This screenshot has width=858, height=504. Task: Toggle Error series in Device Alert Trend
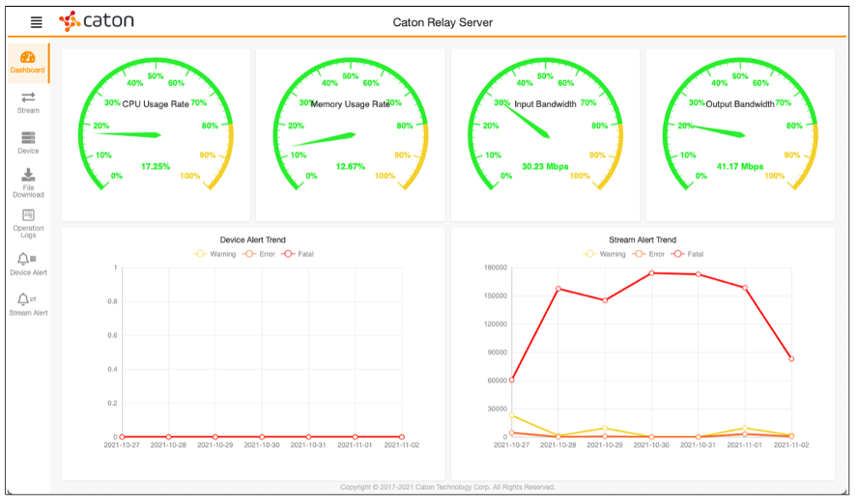click(259, 254)
